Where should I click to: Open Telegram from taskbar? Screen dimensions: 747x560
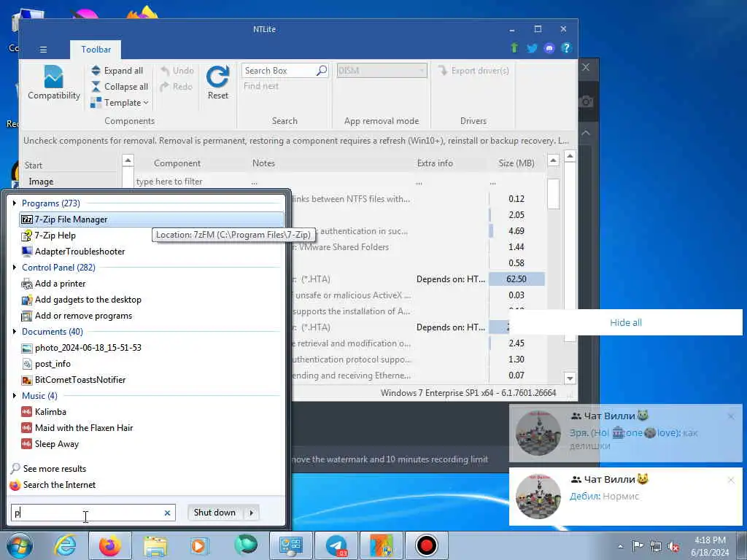336,545
